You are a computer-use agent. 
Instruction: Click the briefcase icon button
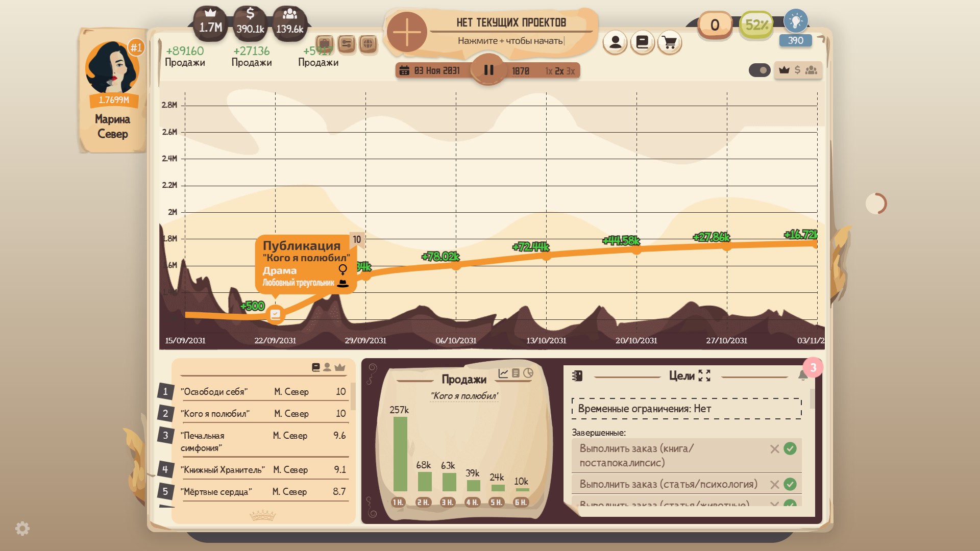tap(325, 44)
